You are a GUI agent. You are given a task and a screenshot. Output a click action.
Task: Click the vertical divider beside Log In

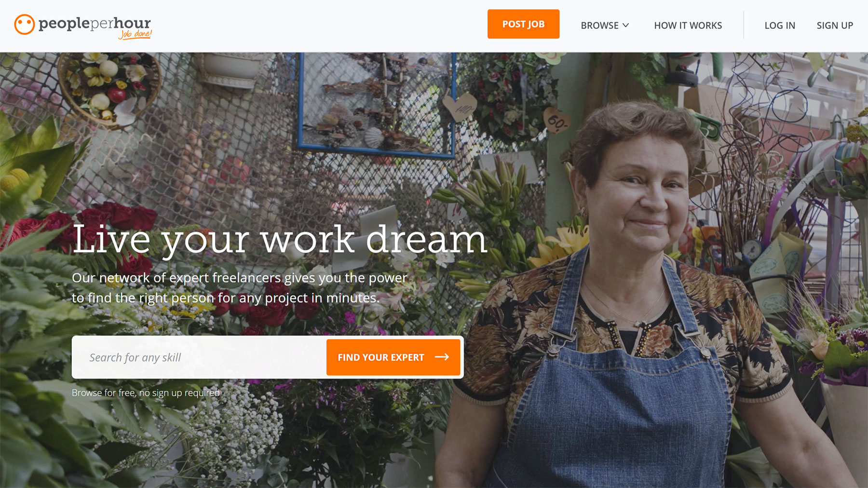[744, 25]
